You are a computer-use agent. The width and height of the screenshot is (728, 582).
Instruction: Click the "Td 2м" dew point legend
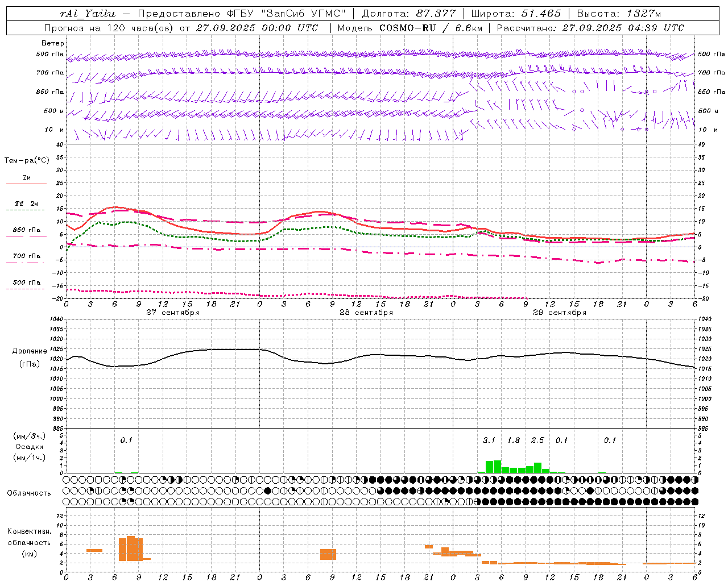click(27, 203)
